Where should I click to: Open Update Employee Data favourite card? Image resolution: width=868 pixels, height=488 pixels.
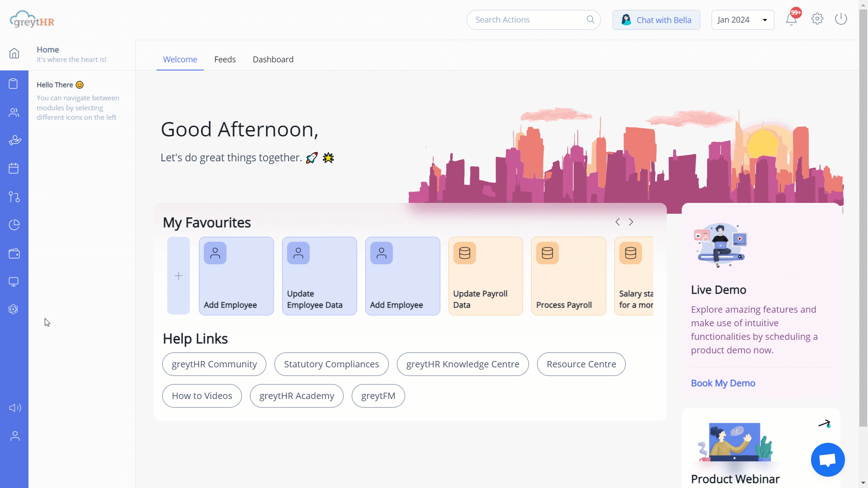(x=320, y=276)
